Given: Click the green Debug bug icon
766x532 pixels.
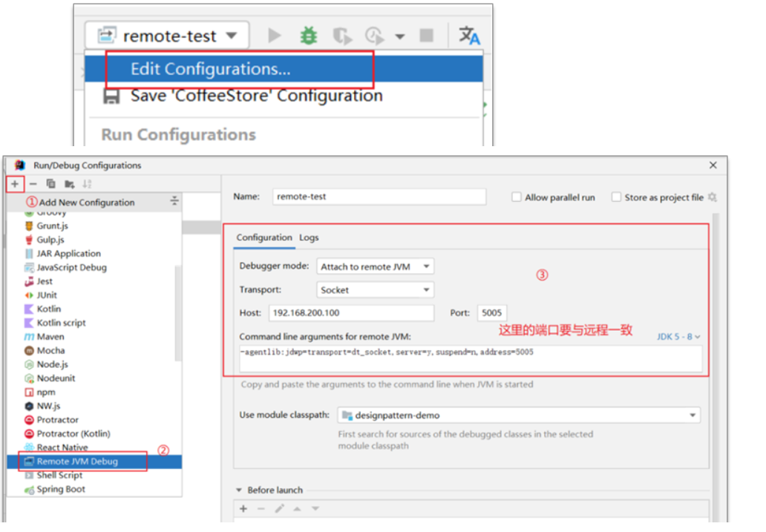Looking at the screenshot, I should pos(308,36).
